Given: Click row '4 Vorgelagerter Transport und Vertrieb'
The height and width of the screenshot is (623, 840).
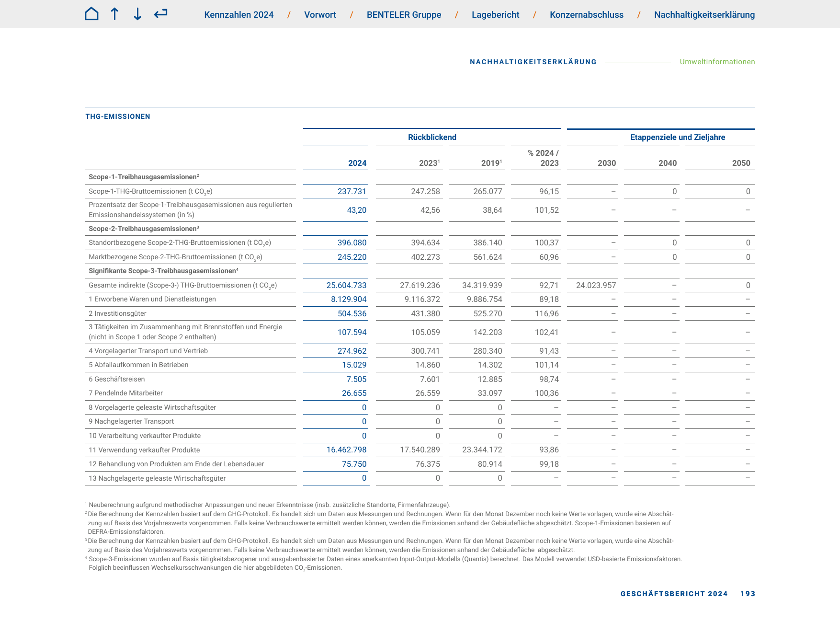Looking at the screenshot, I should (148, 351).
